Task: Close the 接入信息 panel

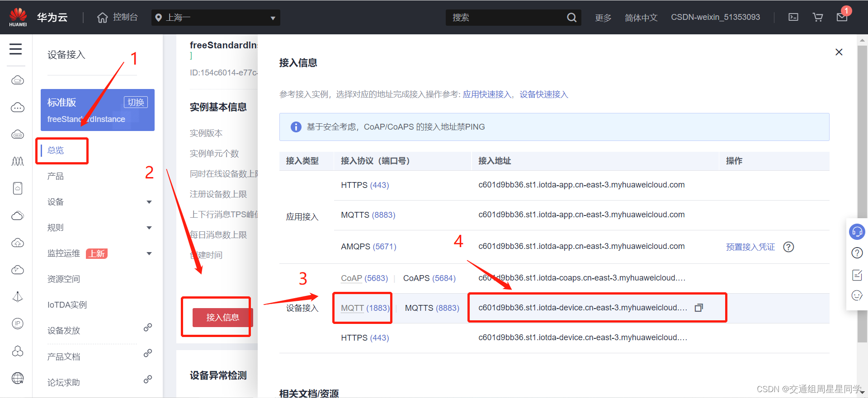Action: click(x=839, y=52)
